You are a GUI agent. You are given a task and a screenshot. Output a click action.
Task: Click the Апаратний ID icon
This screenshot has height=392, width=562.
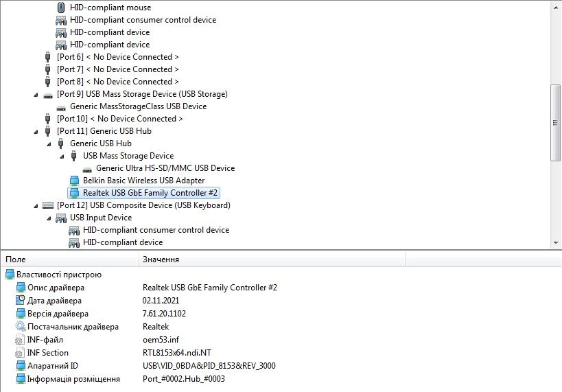(21, 366)
